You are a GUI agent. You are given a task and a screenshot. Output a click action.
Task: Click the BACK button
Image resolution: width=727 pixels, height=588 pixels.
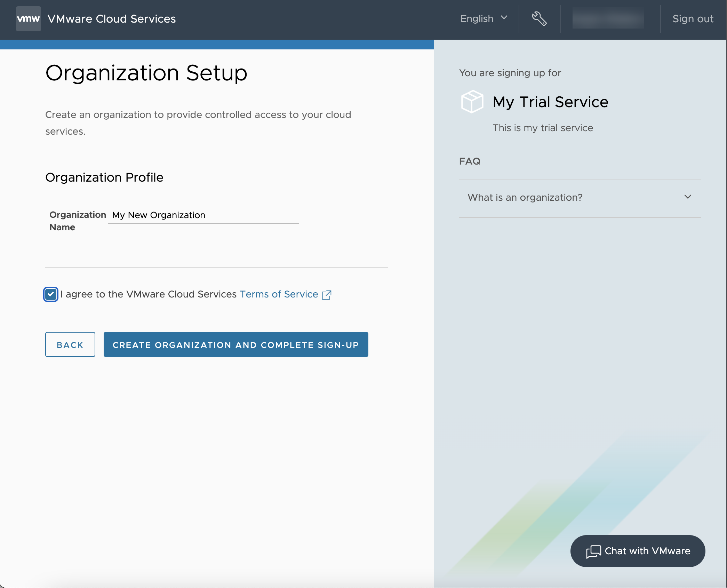pos(70,344)
